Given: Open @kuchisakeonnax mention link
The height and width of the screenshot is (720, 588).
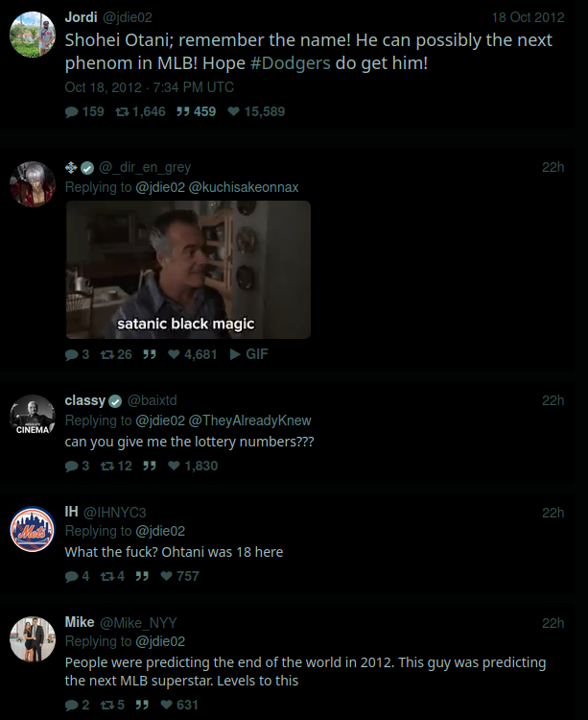Looking at the screenshot, I should pos(244,187).
